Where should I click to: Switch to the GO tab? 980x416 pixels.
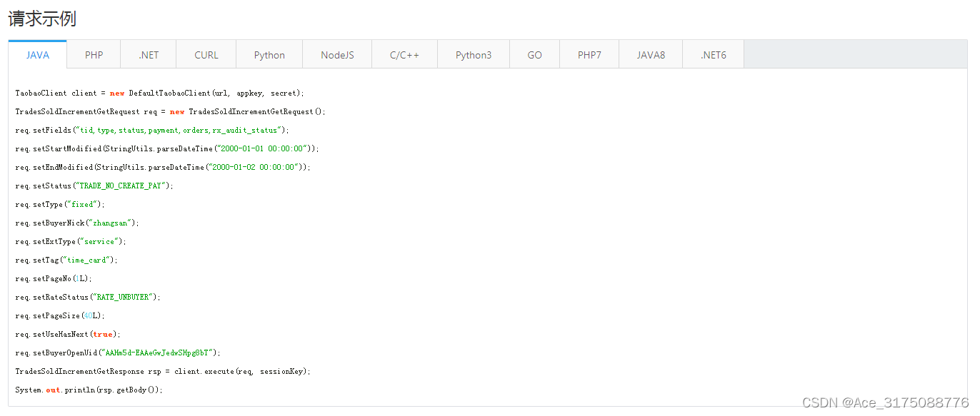(534, 55)
